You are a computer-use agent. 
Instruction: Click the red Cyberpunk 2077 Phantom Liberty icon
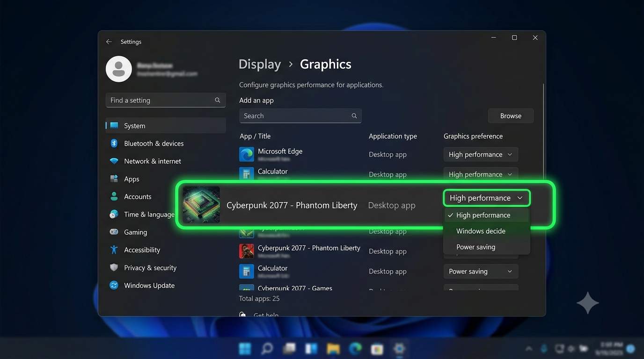coord(247,251)
